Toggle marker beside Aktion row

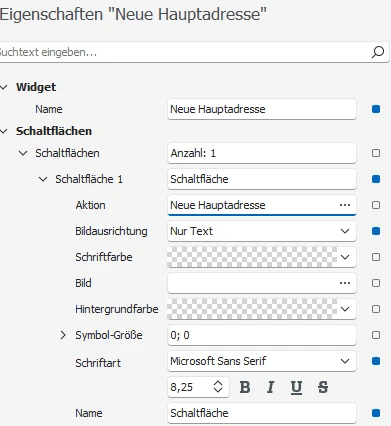[x=376, y=205]
